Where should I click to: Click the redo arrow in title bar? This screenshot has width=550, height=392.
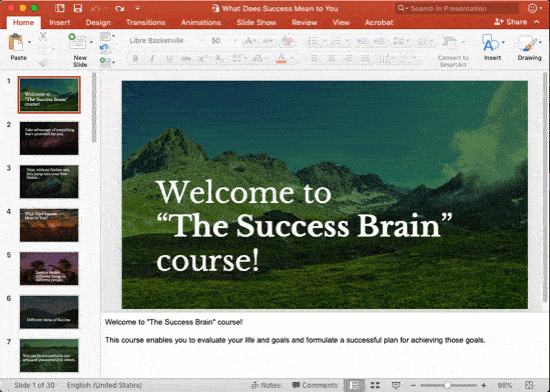[x=120, y=8]
